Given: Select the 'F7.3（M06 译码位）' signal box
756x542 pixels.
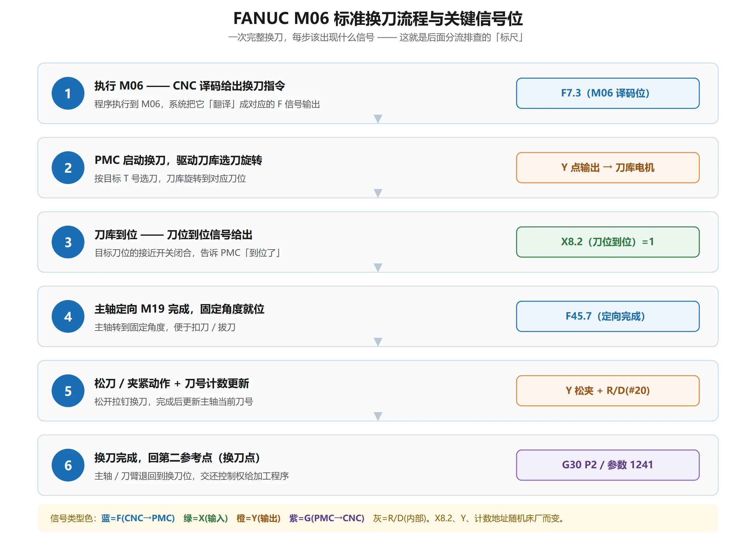Looking at the screenshot, I should tap(608, 93).
